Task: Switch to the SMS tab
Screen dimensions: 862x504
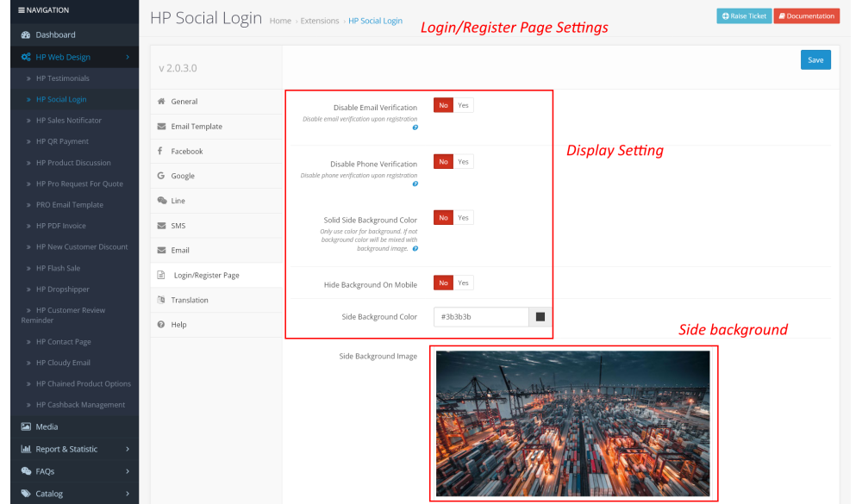Action: [x=216, y=226]
